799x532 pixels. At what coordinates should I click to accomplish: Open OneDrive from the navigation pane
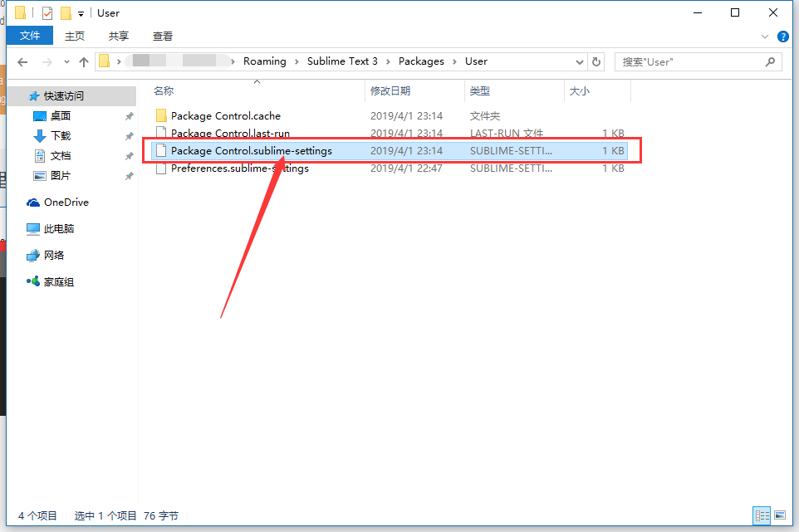(x=64, y=202)
